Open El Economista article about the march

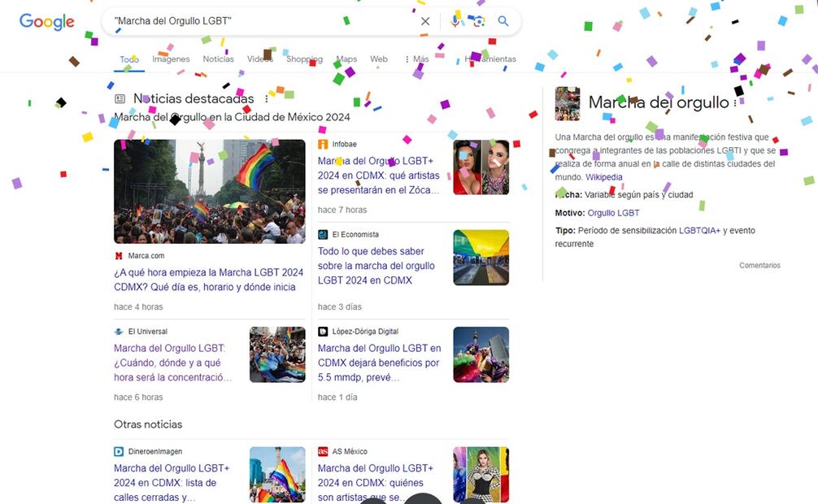click(376, 266)
